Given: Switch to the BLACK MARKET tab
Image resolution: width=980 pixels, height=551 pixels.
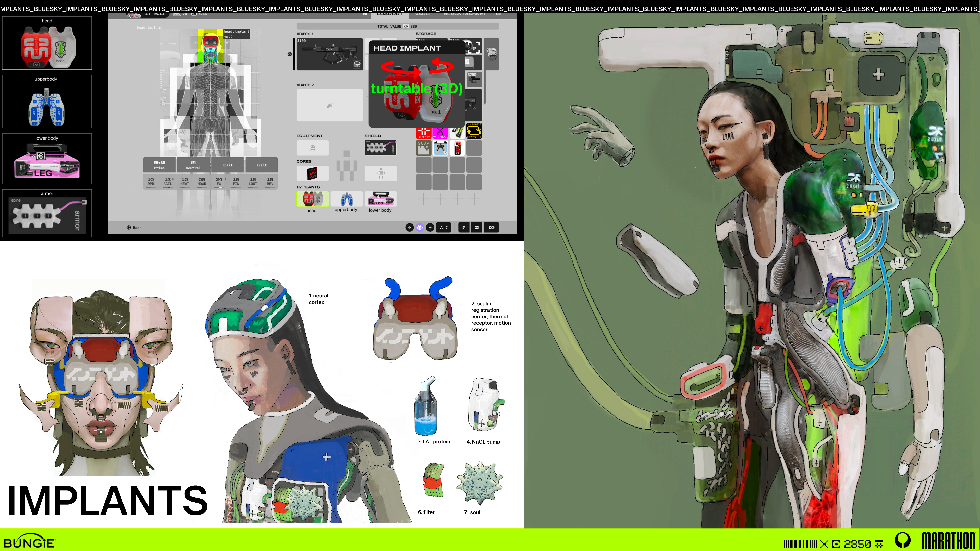Looking at the screenshot, I should click(464, 14).
